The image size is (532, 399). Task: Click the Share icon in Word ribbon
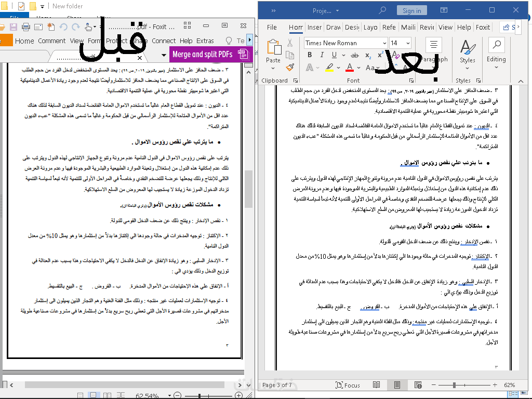click(506, 27)
